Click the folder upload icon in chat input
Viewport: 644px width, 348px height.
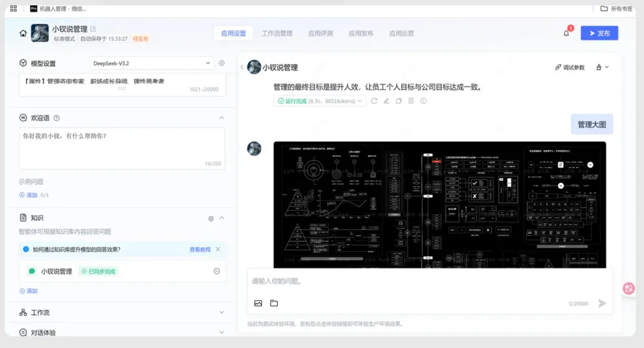(274, 303)
